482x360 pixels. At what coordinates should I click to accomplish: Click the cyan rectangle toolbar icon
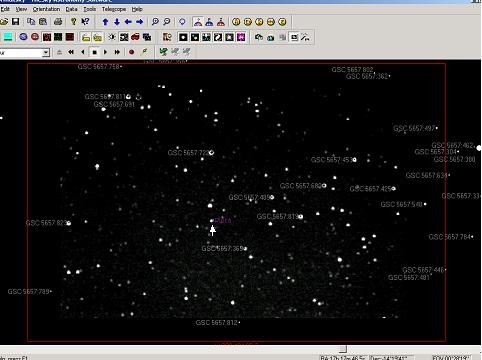[8, 37]
